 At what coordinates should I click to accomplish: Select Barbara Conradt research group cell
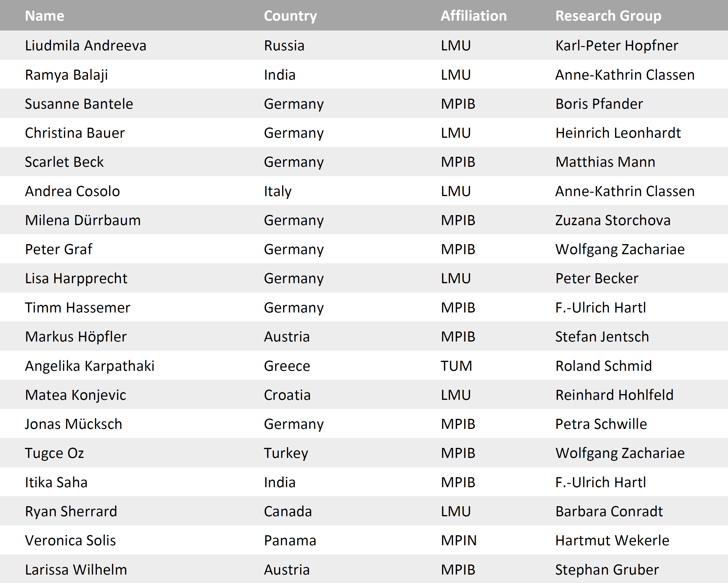(609, 511)
